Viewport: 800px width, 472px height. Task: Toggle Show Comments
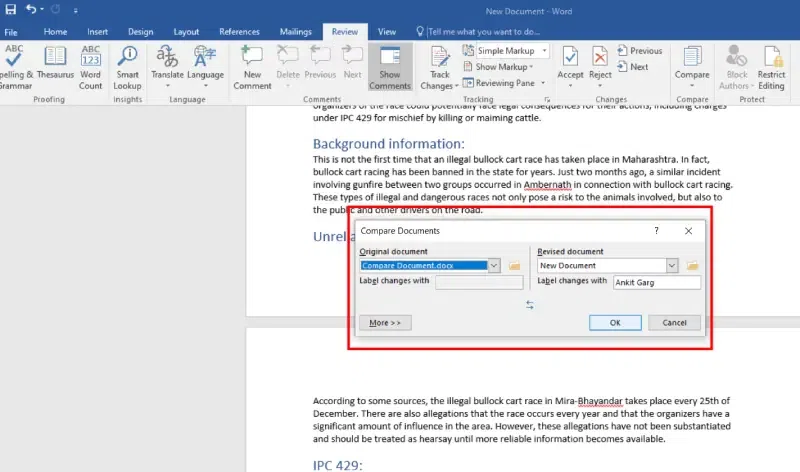[390, 67]
